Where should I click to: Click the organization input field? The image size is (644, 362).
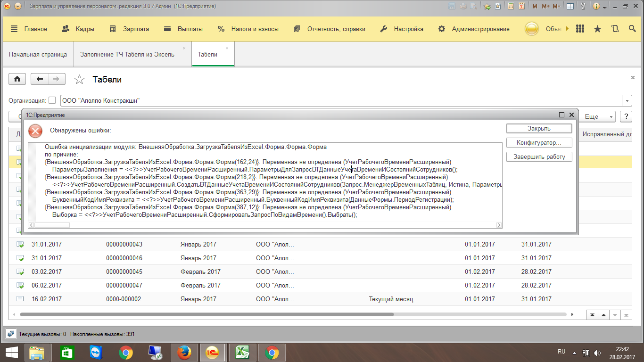point(342,101)
